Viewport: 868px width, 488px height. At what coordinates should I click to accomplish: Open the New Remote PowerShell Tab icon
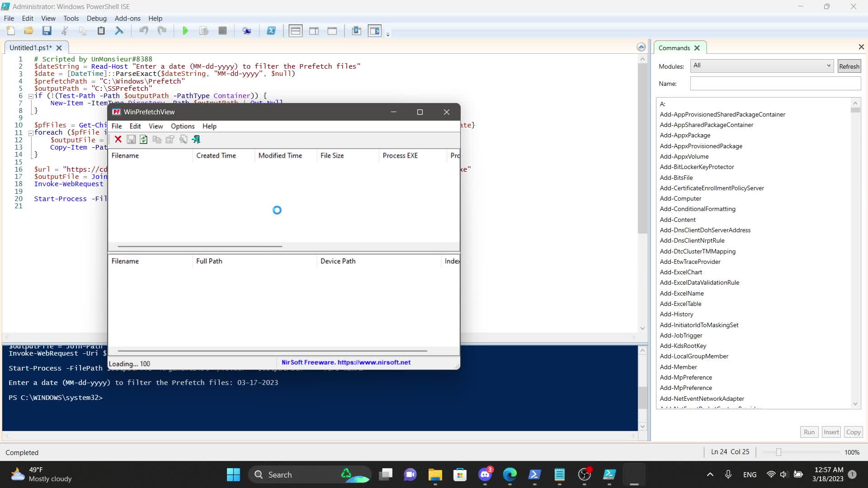246,31
